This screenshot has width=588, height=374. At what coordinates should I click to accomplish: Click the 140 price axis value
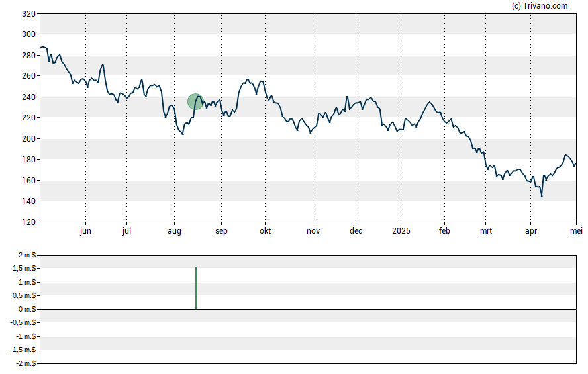tap(29, 201)
